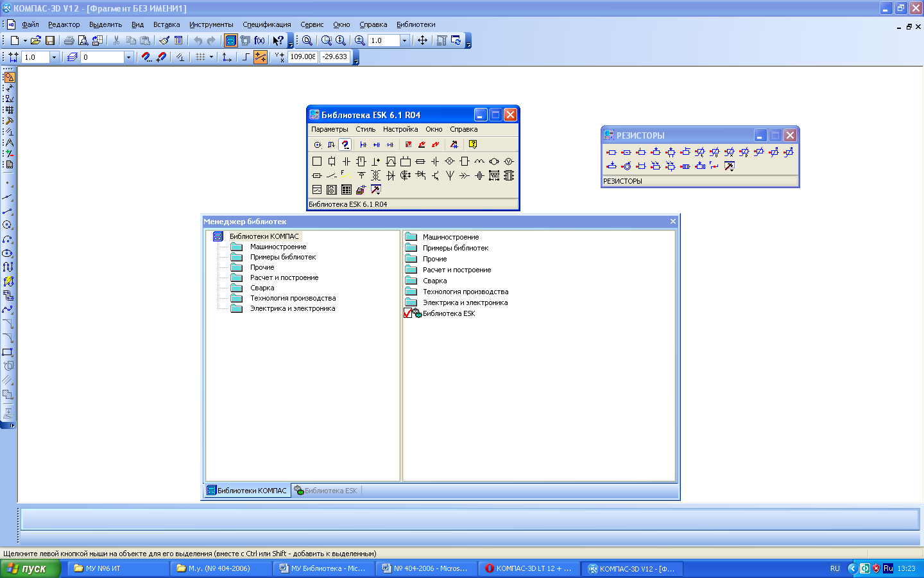Image resolution: width=924 pixels, height=578 pixels.
Task: Open the Библиотеки menu
Action: point(416,24)
